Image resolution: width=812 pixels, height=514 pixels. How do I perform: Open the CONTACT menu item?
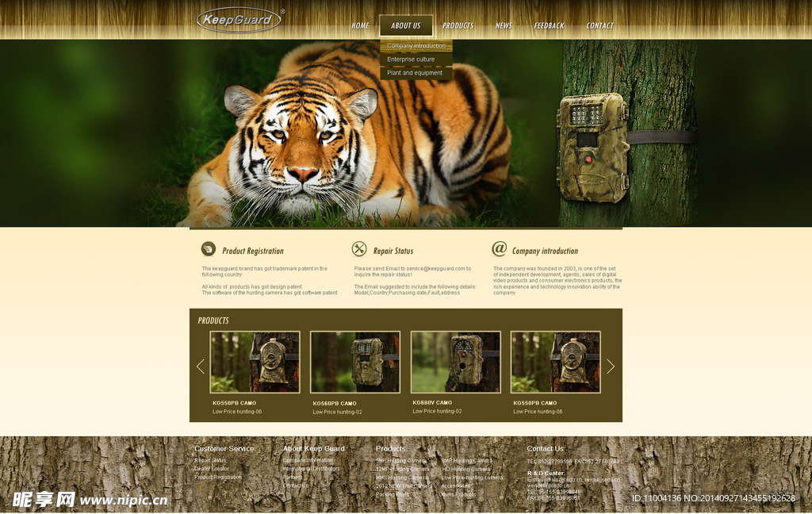pos(599,25)
